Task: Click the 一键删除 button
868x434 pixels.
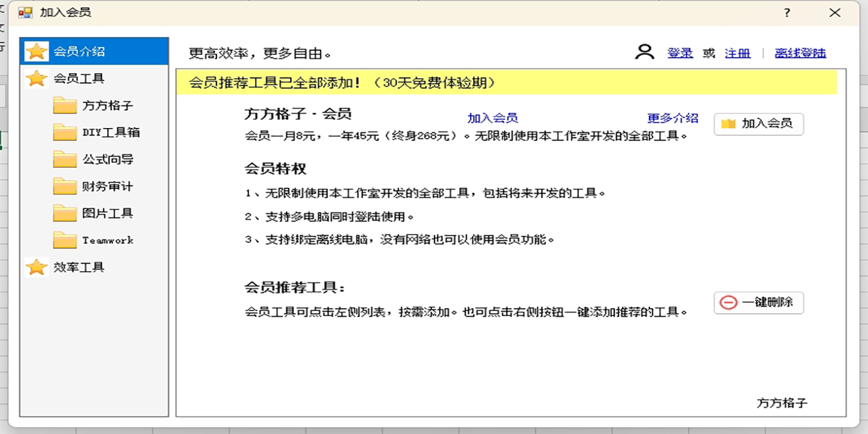Action: point(759,302)
